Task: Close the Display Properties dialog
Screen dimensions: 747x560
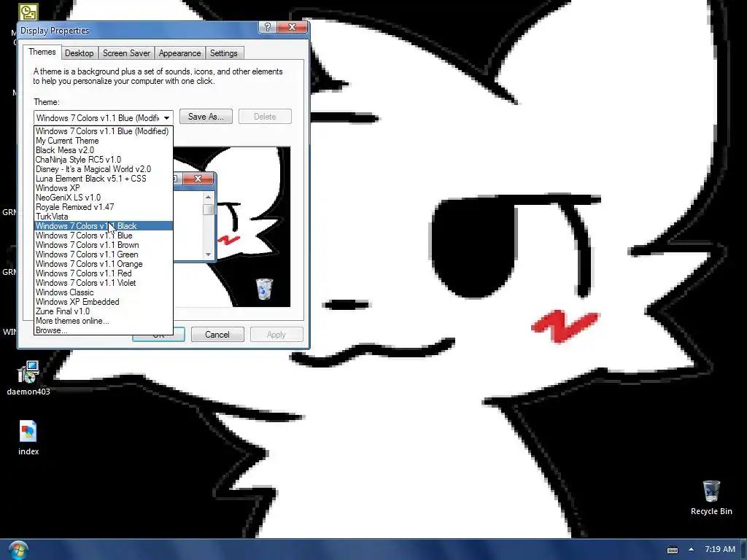Action: (x=293, y=27)
